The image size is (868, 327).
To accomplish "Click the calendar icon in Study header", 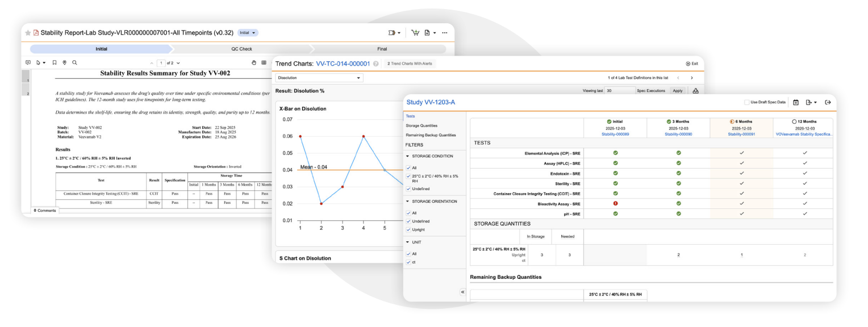I will pyautogui.click(x=796, y=102).
